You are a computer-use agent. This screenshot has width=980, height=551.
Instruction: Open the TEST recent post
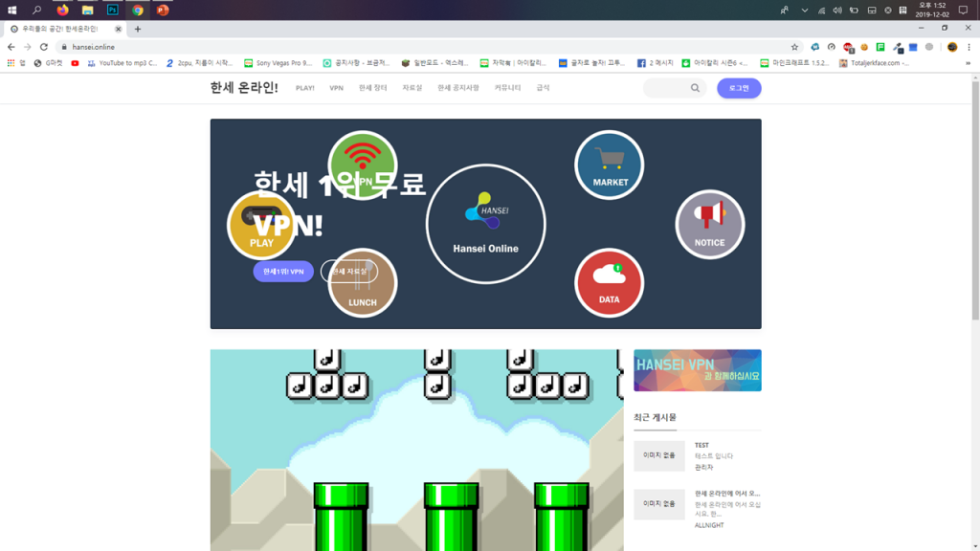click(x=702, y=446)
